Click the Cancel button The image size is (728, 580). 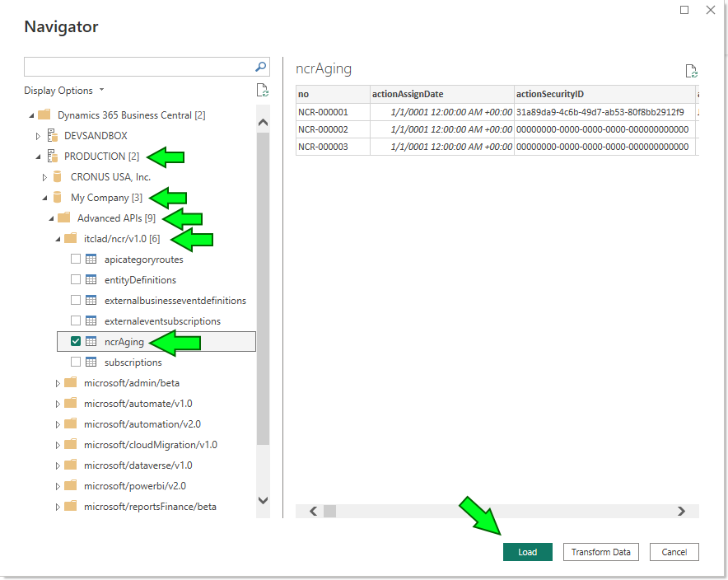click(674, 552)
